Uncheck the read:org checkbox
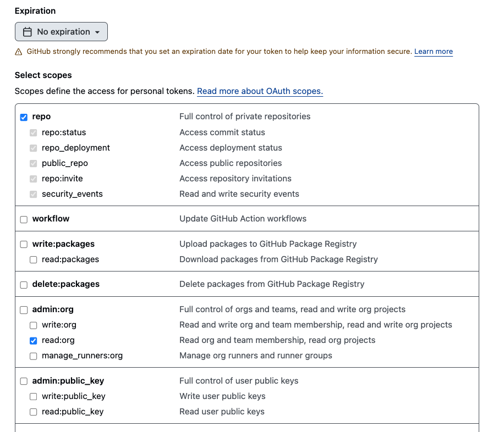The image size is (504, 432). click(x=34, y=341)
